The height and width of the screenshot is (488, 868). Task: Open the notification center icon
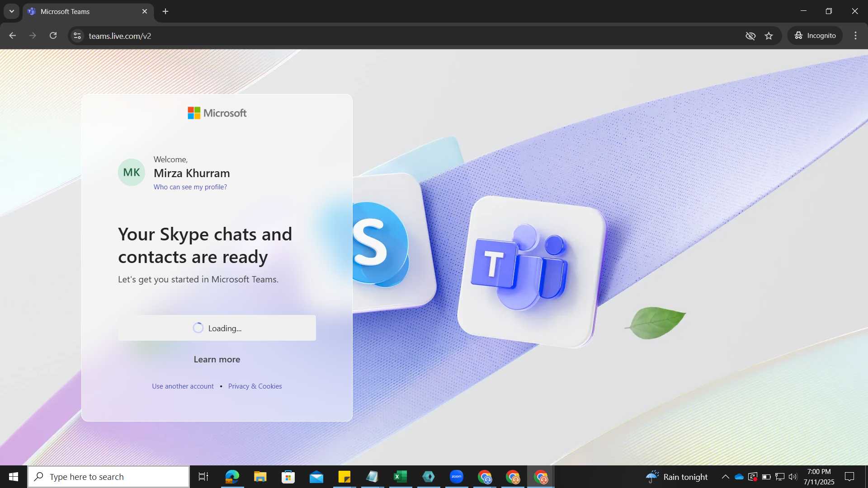click(849, 477)
